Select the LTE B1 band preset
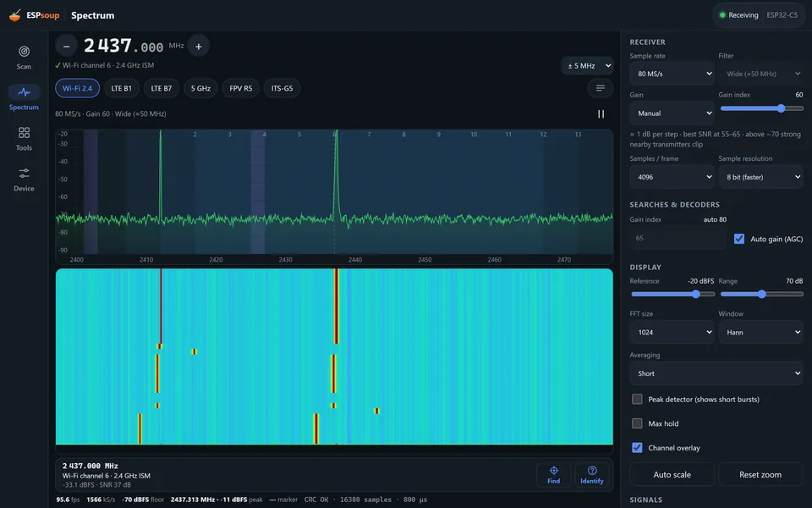 point(121,88)
